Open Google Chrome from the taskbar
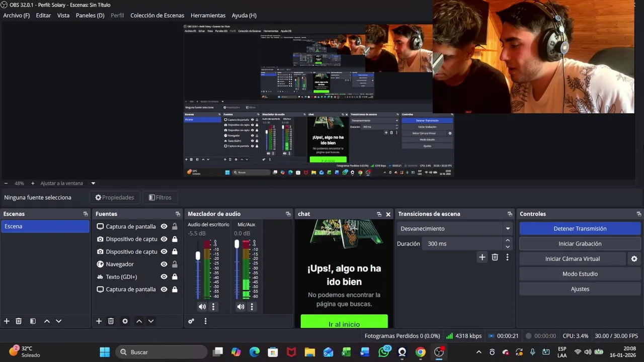This screenshot has width=644, height=362. click(421, 352)
